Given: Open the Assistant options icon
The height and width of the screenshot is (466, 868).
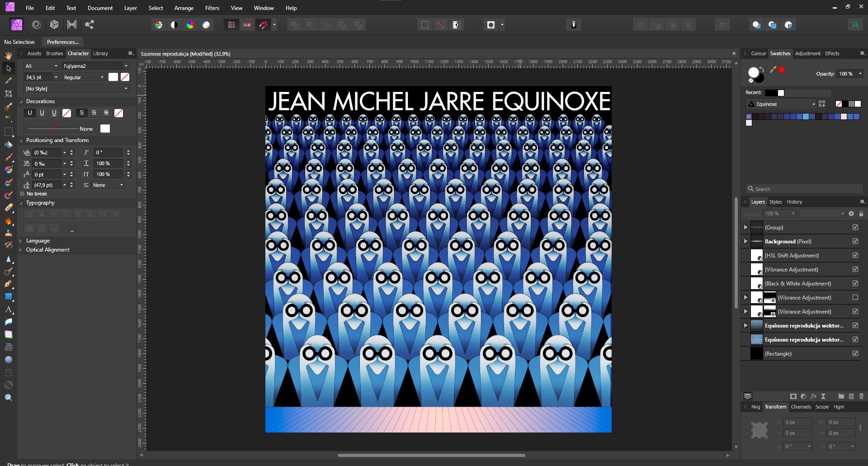Looking at the screenshot, I should [x=574, y=25].
